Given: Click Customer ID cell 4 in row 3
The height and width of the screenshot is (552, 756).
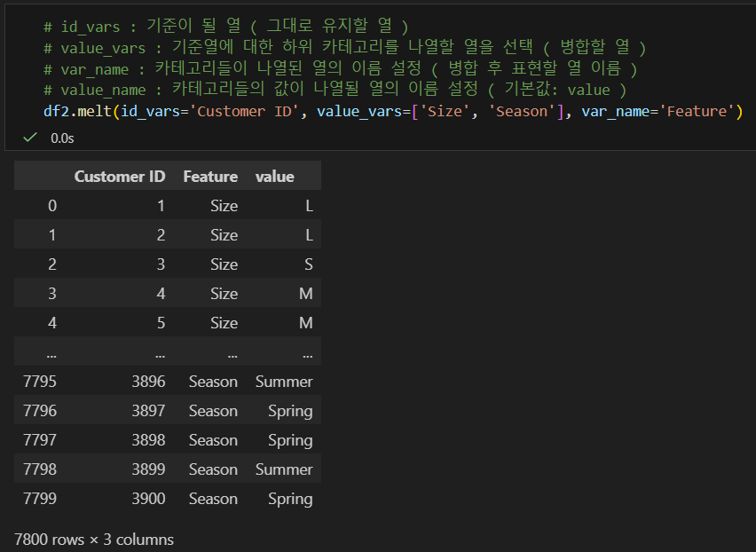Looking at the screenshot, I should pyautogui.click(x=161, y=294).
